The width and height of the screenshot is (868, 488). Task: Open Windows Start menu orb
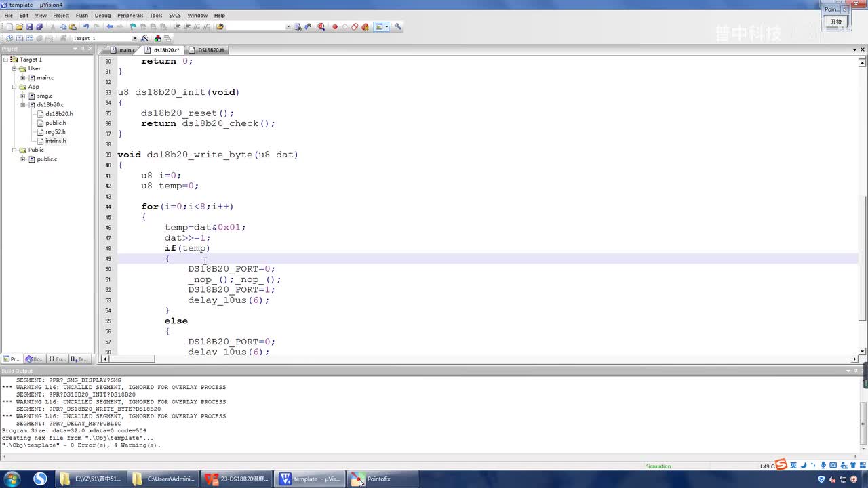(12, 479)
